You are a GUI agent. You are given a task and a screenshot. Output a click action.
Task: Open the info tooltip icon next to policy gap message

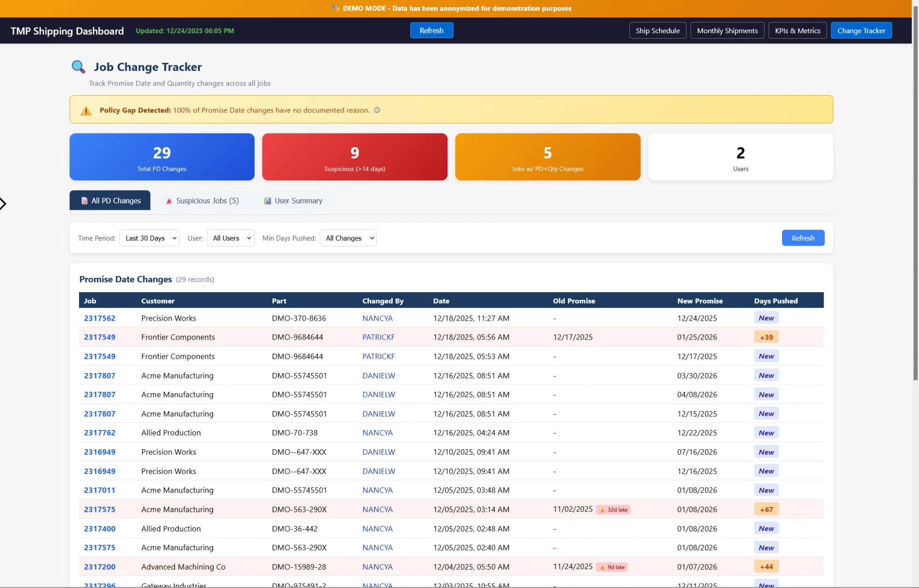click(377, 110)
